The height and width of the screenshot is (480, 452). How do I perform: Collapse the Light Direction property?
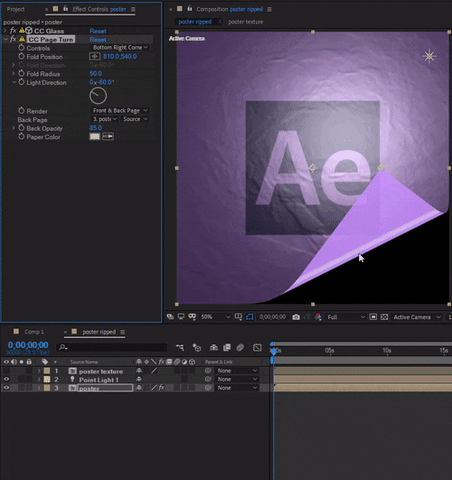pos(14,82)
